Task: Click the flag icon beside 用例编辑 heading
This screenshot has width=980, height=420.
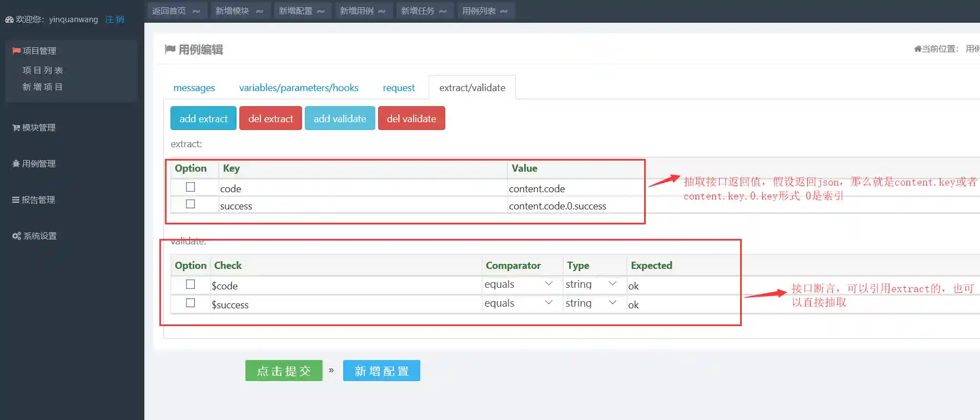Action: pyautogui.click(x=170, y=49)
